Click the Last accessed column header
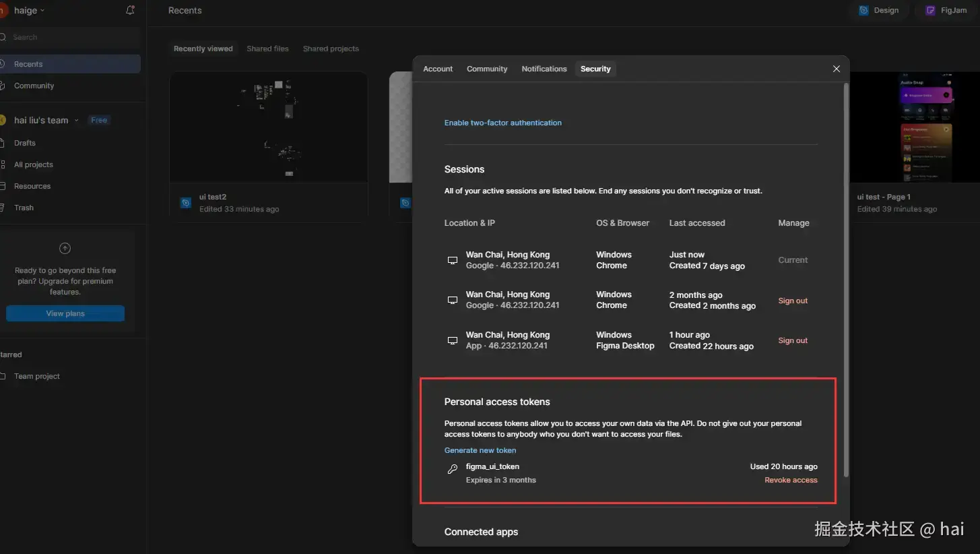The height and width of the screenshot is (554, 980). coord(697,223)
